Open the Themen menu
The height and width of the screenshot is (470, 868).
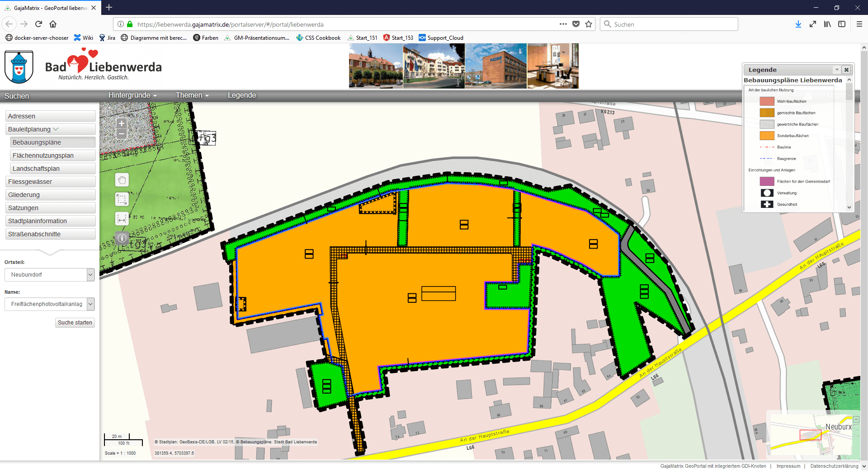point(192,95)
